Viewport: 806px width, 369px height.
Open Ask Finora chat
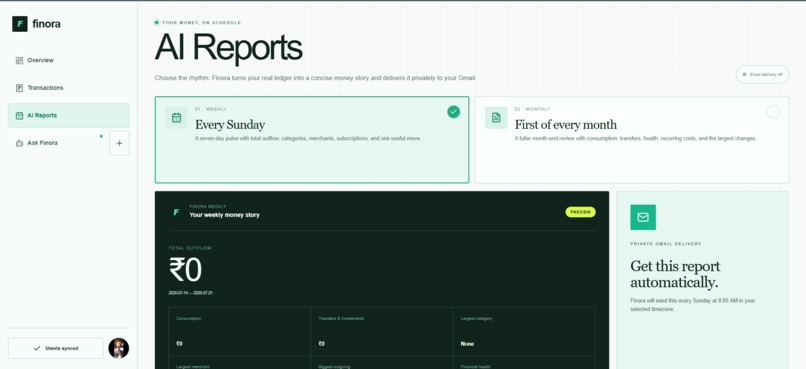[x=58, y=143]
